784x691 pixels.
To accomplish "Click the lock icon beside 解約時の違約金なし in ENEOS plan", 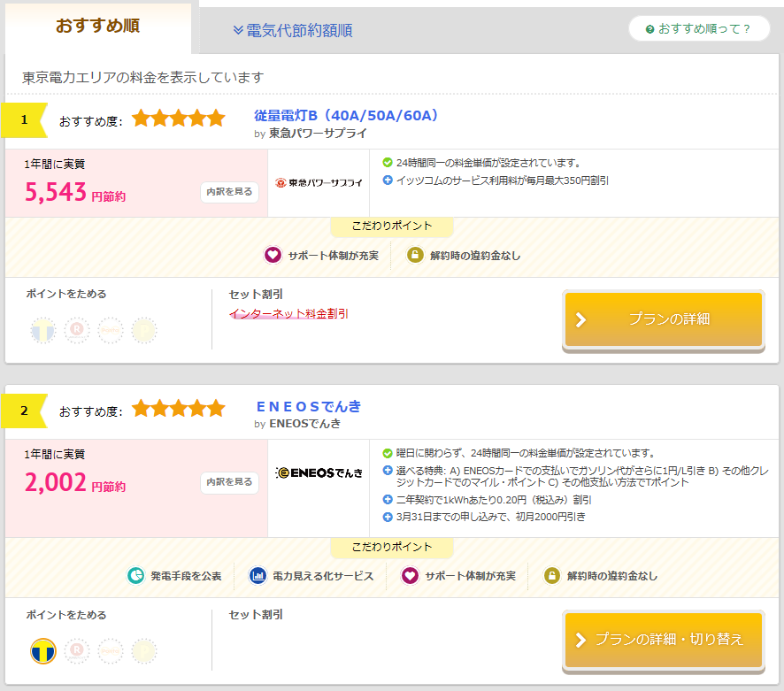I will (x=552, y=576).
